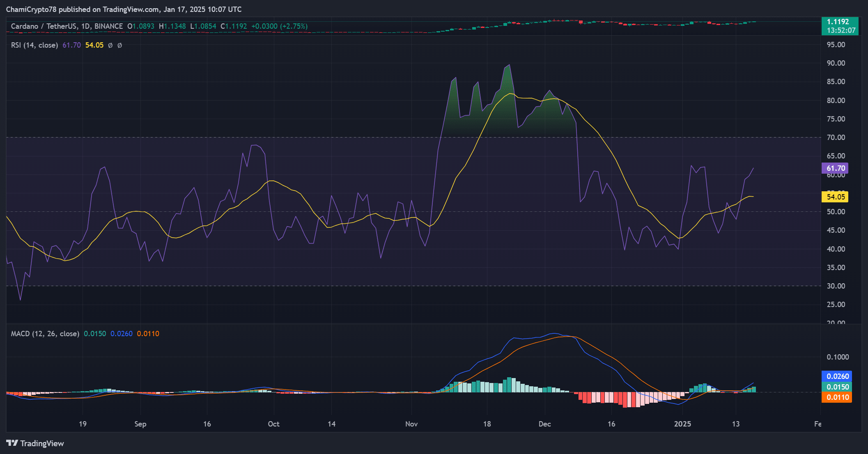Click the green 1.1192 price label with countdown
Image resolution: width=868 pixels, height=454 pixels.
pos(840,26)
